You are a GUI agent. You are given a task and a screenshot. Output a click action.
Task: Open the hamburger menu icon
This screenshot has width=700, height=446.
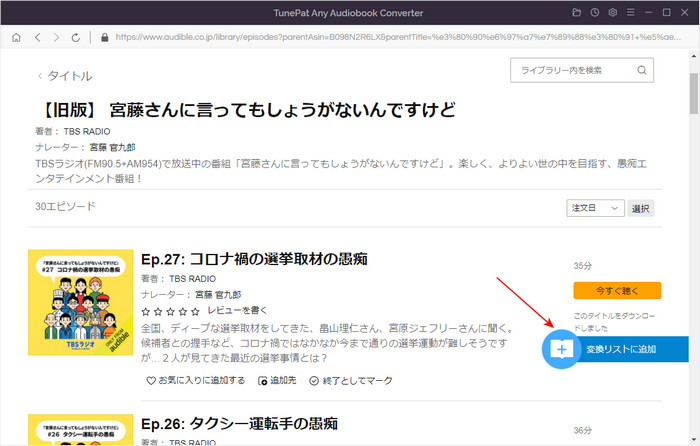coord(630,13)
